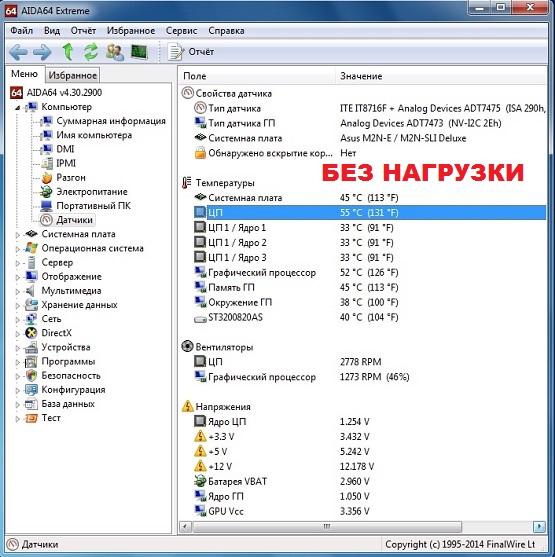This screenshot has height=557, width=555.
Task: Click the Системная плата chip icon in tree
Action: (31, 234)
